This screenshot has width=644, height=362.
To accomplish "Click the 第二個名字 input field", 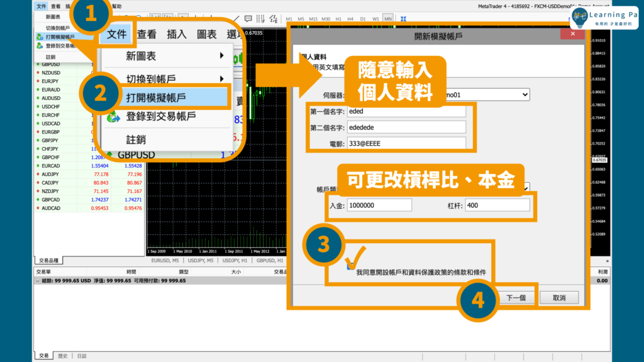I will [407, 128].
